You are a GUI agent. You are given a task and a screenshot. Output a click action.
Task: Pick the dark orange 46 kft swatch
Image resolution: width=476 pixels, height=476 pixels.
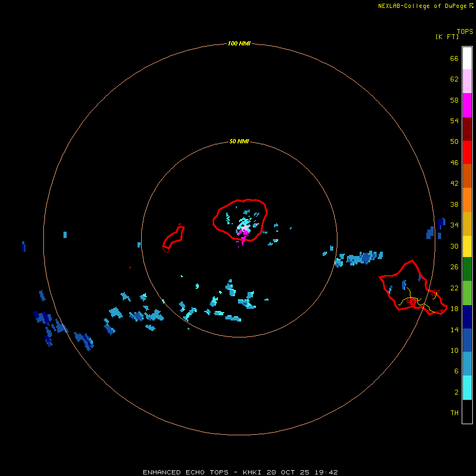(467, 176)
